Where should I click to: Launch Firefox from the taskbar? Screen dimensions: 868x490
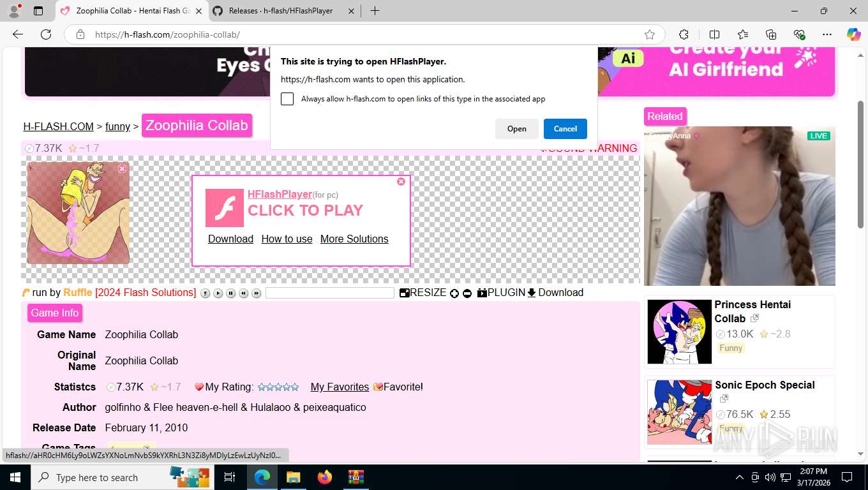(x=325, y=477)
